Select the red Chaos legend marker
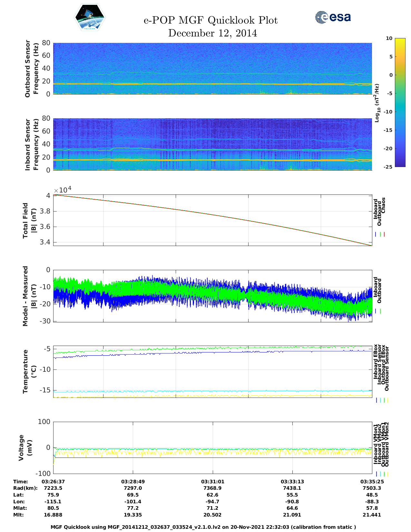Screen dimensions: 411x532 coord(384,234)
